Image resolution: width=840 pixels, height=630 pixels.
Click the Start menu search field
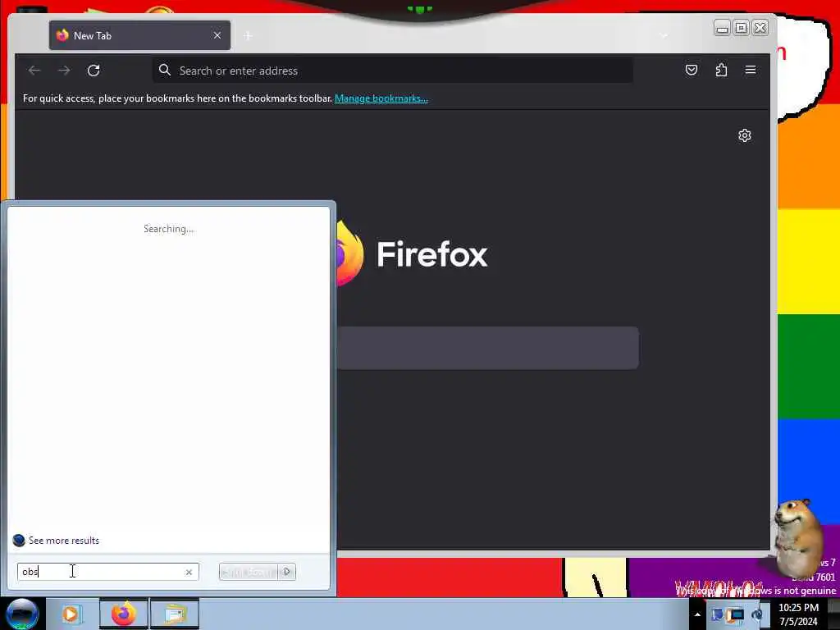click(107, 572)
